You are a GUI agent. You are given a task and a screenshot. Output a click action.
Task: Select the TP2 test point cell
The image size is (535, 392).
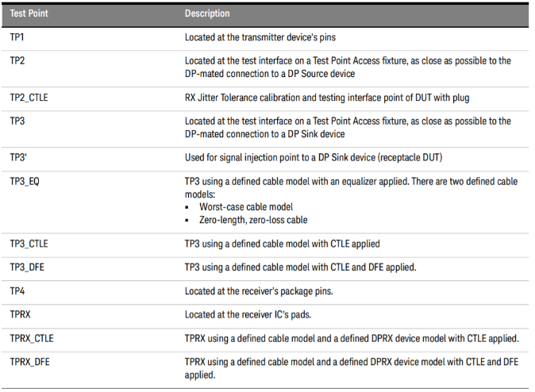(17, 60)
